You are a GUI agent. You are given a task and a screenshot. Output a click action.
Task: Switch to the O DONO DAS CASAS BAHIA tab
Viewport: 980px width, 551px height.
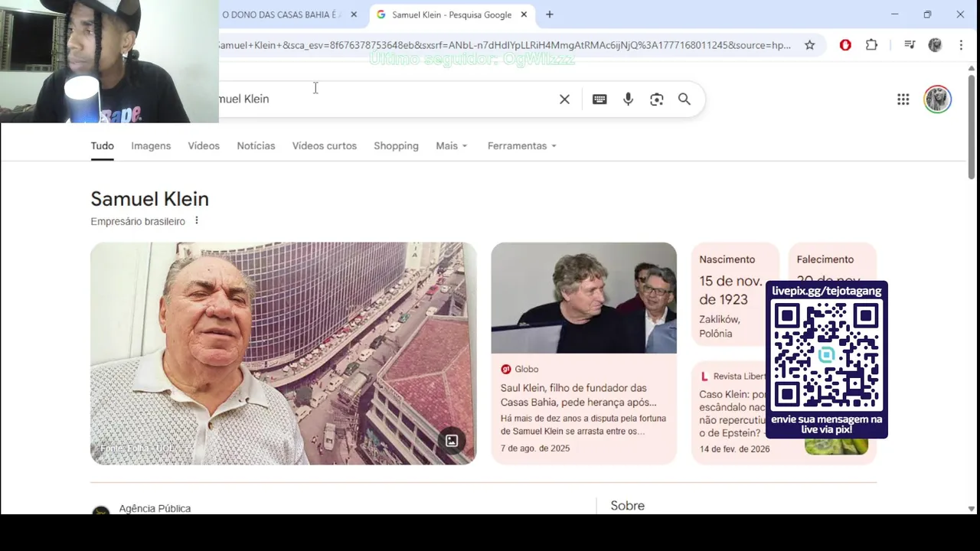[281, 15]
